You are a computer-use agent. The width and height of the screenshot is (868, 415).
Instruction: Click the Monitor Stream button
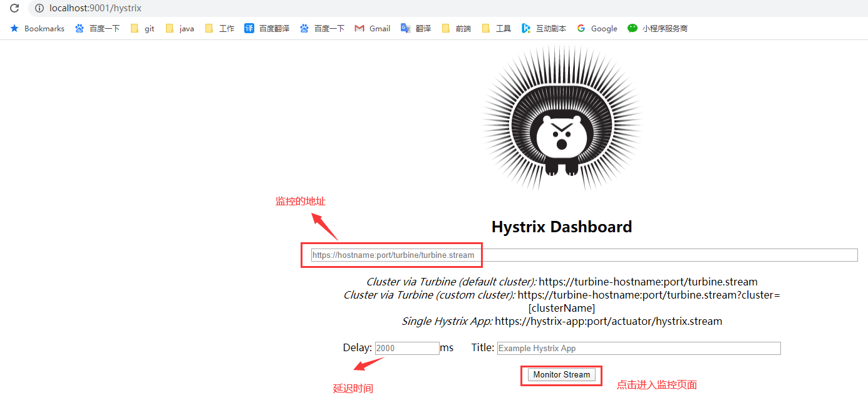[x=562, y=374]
